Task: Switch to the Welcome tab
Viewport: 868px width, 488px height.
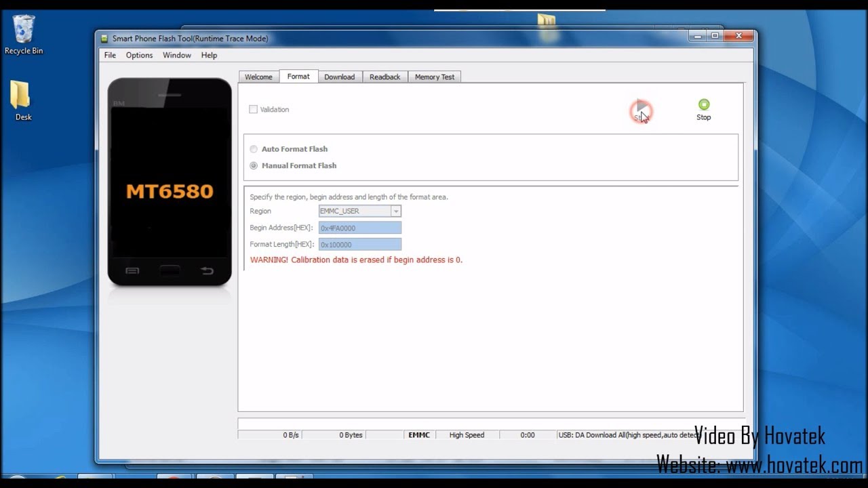Action: pyautogui.click(x=258, y=77)
